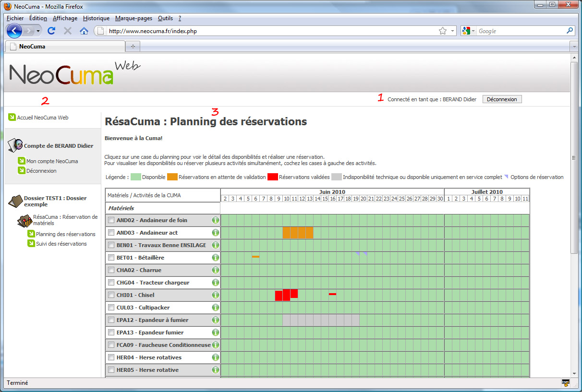Open the Édition menu
Image resolution: width=582 pixels, height=392 pixels.
point(38,18)
